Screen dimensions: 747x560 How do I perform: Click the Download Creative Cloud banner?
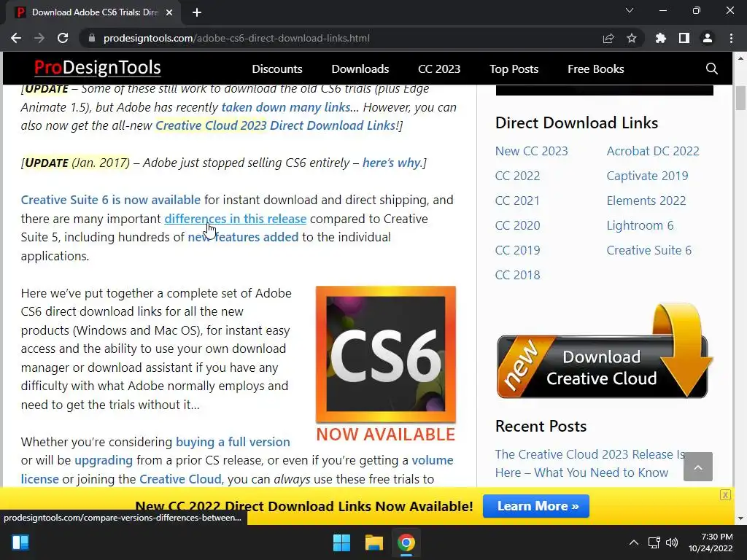604,351
